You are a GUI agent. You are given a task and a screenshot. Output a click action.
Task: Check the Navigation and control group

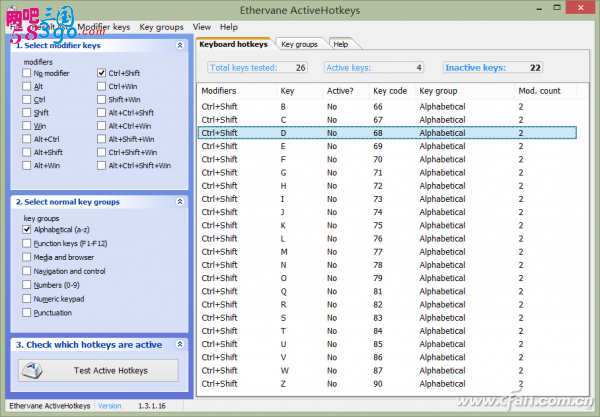26,271
